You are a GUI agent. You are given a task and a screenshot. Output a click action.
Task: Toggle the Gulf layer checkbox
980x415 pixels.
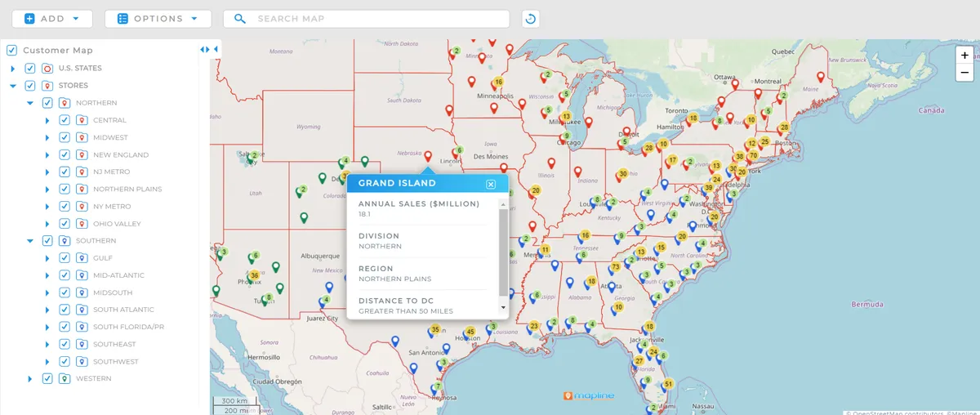click(x=65, y=258)
